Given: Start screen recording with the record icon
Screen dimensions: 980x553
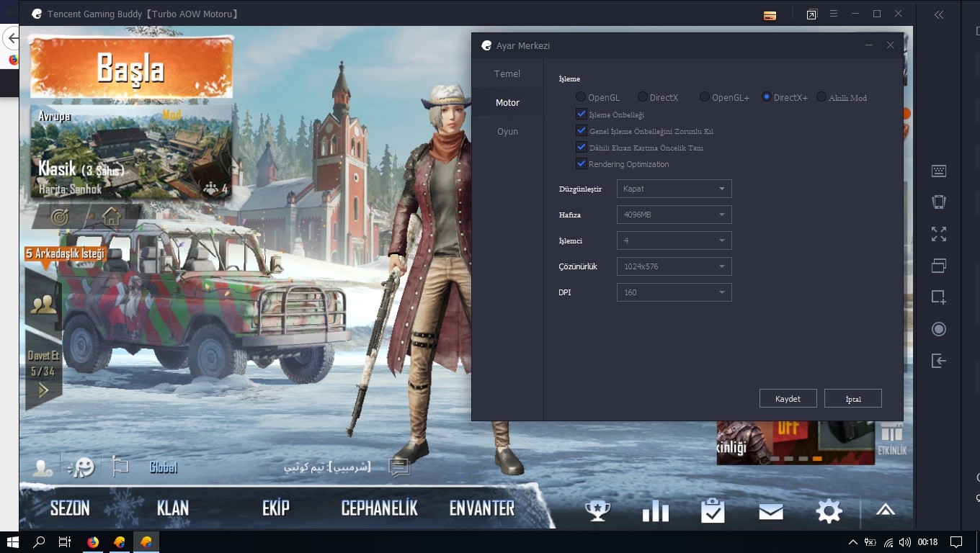Looking at the screenshot, I should 938,329.
